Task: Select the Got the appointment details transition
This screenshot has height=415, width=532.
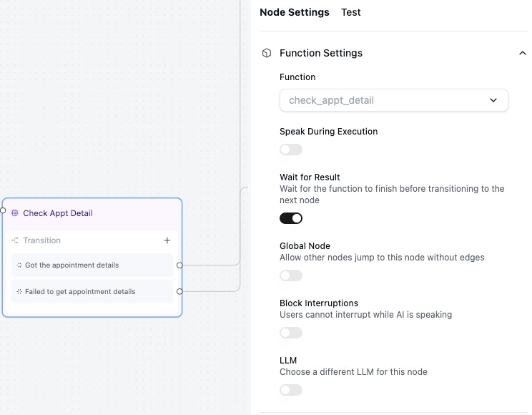Action: point(92,265)
